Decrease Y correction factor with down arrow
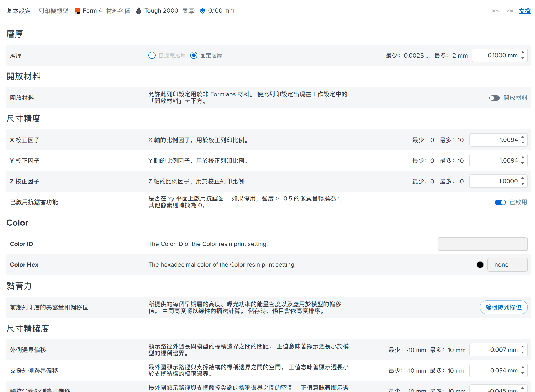The image size is (535, 392). [x=523, y=163]
